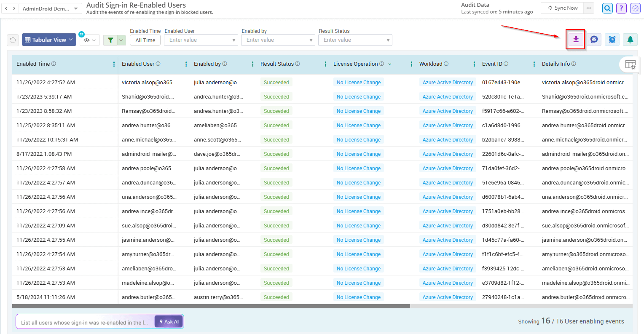Open the License Operation column sort dropdown

tap(389, 64)
